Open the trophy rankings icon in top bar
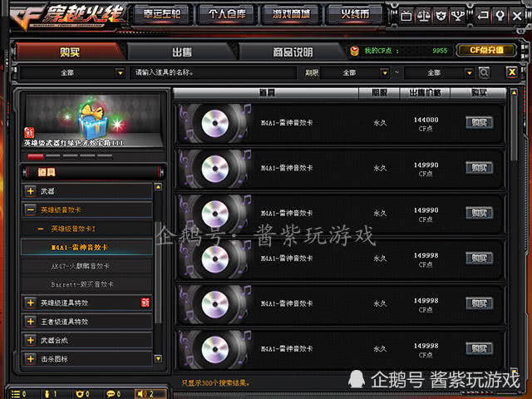The image size is (532, 399). click(x=458, y=16)
